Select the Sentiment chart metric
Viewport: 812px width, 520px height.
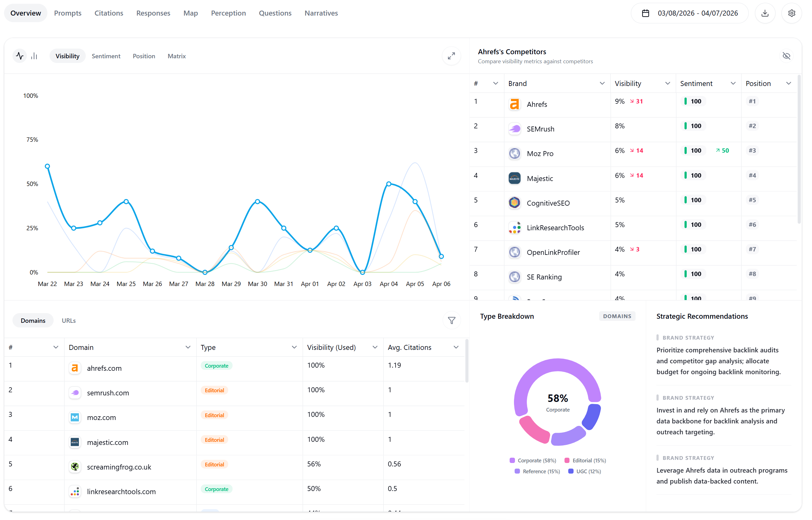coord(106,56)
